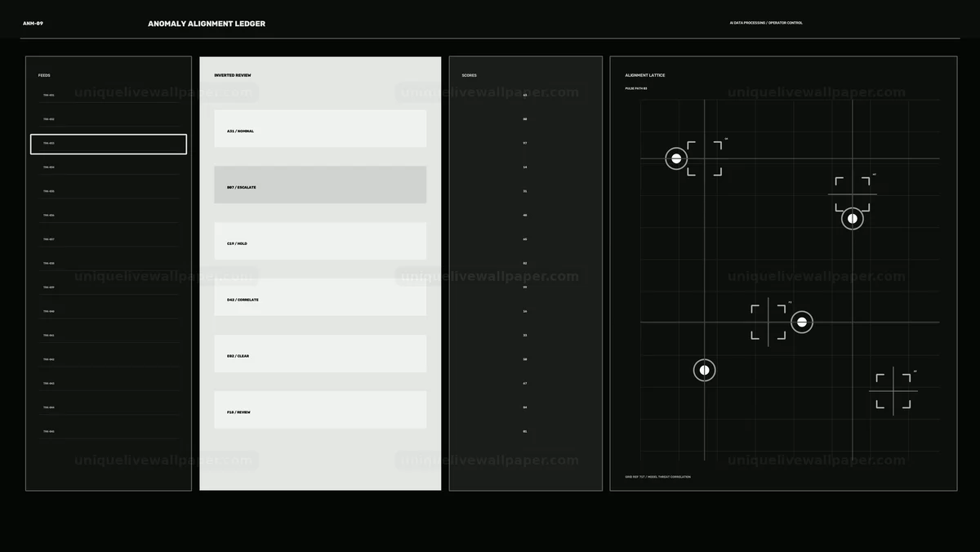Click the lone circle node on the left vertical line

coord(704,370)
